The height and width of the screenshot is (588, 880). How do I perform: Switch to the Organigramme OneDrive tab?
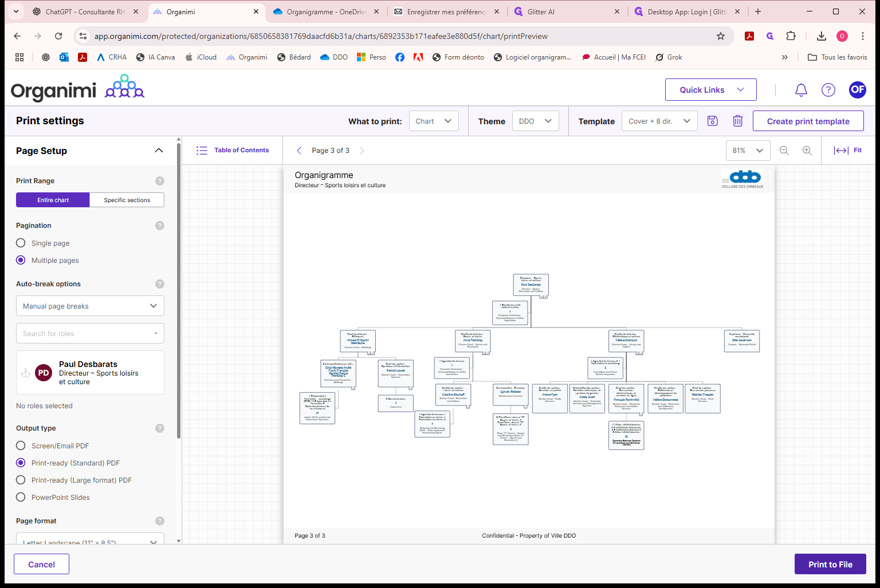point(327,11)
